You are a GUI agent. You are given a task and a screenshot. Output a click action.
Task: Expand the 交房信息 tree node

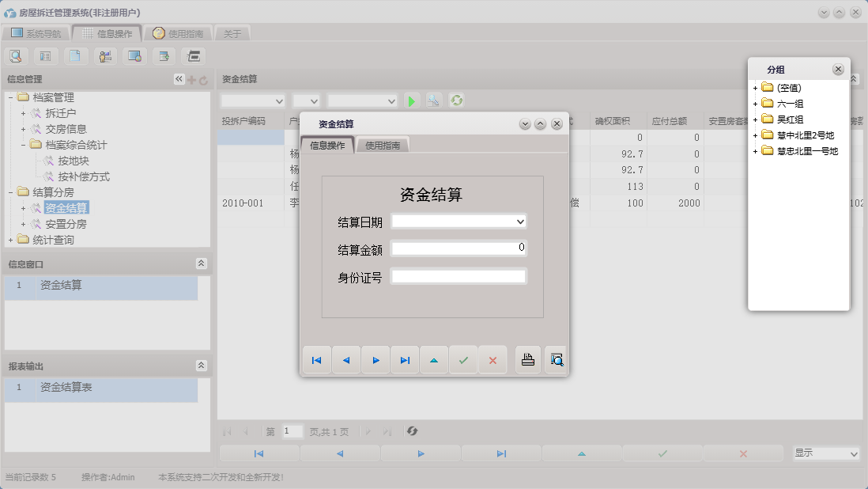[x=23, y=129]
